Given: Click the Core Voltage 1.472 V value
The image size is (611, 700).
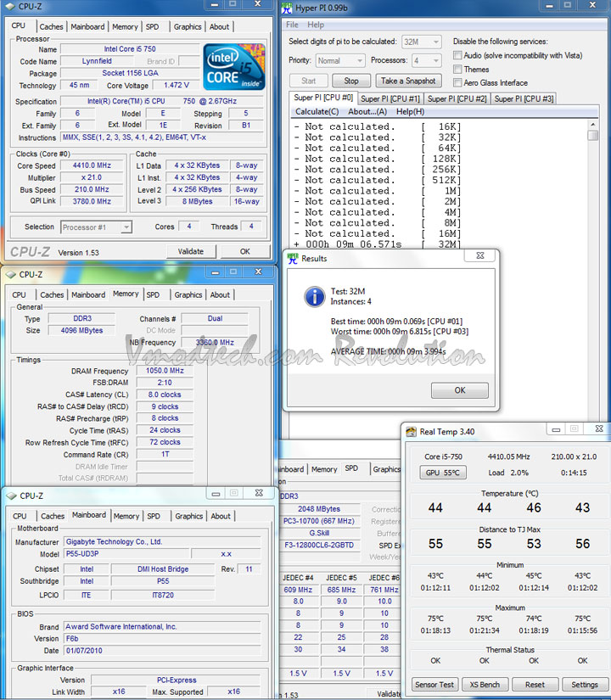Looking at the screenshot, I should click(177, 85).
